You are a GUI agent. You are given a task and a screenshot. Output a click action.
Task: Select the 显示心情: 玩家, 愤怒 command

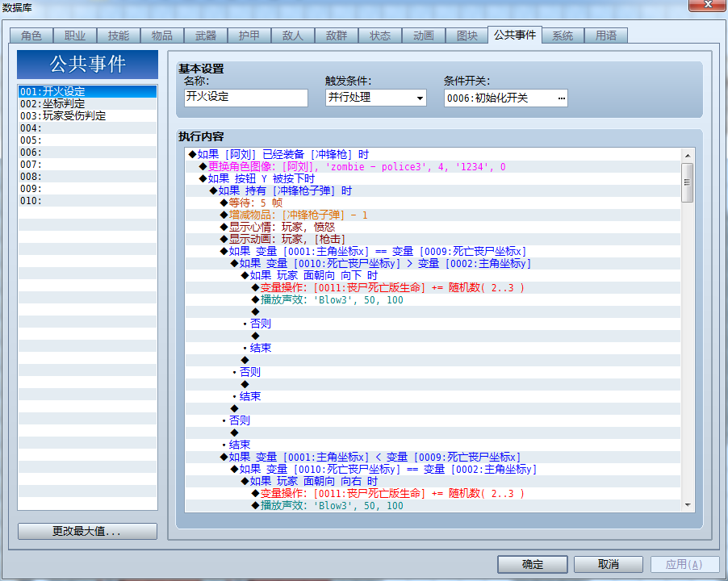tap(433, 227)
